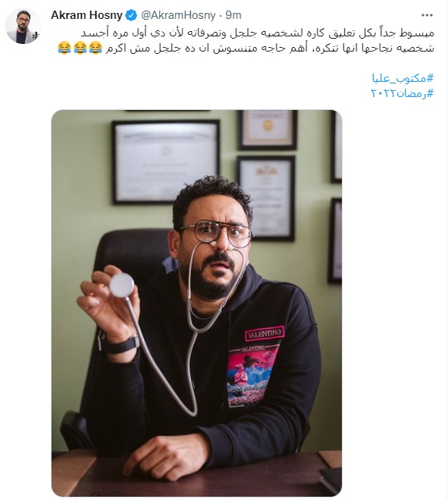The height and width of the screenshot is (499, 448).
Task: Click the black smartwatch on wrist
Action: click(119, 344)
